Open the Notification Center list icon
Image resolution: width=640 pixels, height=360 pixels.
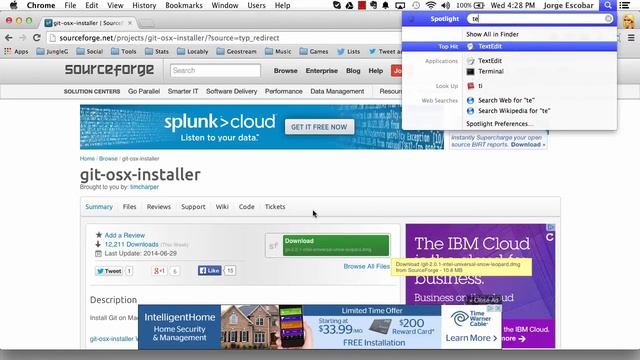tap(624, 5)
